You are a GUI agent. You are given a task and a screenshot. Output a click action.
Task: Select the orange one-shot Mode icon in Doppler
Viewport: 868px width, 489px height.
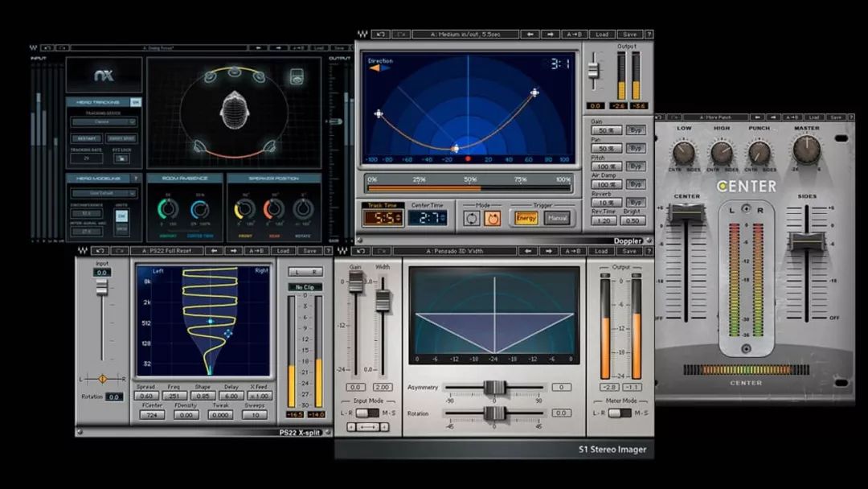point(492,218)
